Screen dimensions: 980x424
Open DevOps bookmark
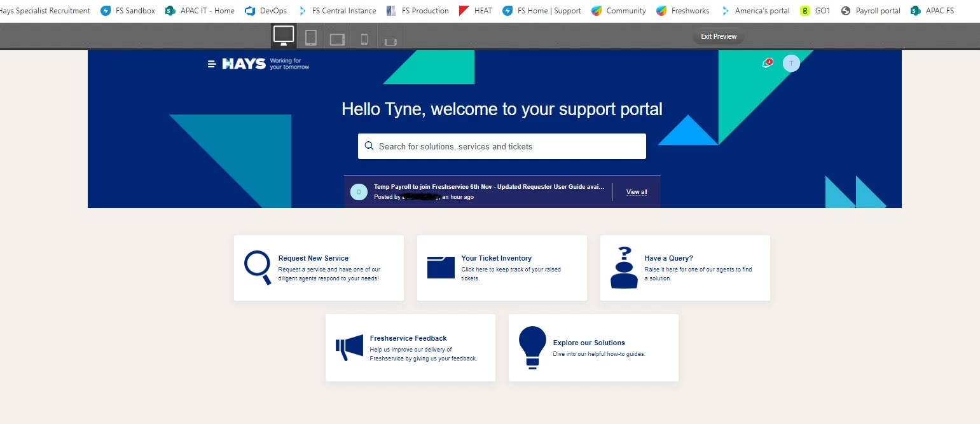point(266,10)
